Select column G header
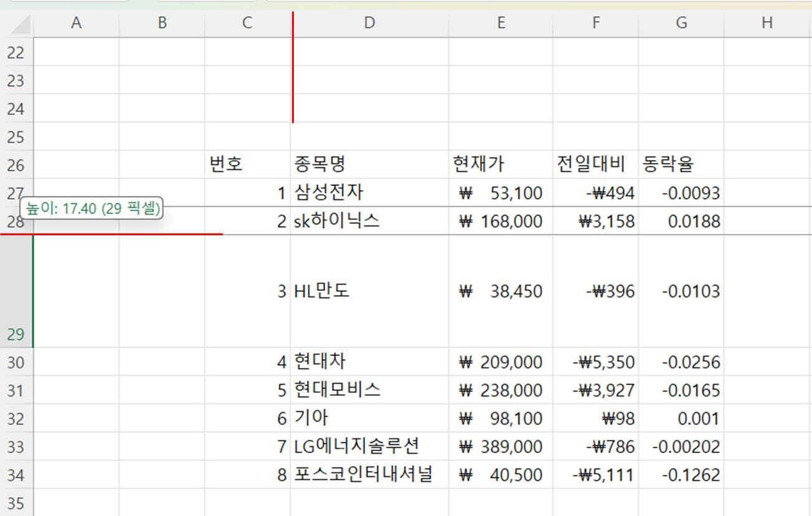This screenshot has height=516, width=812. click(681, 24)
